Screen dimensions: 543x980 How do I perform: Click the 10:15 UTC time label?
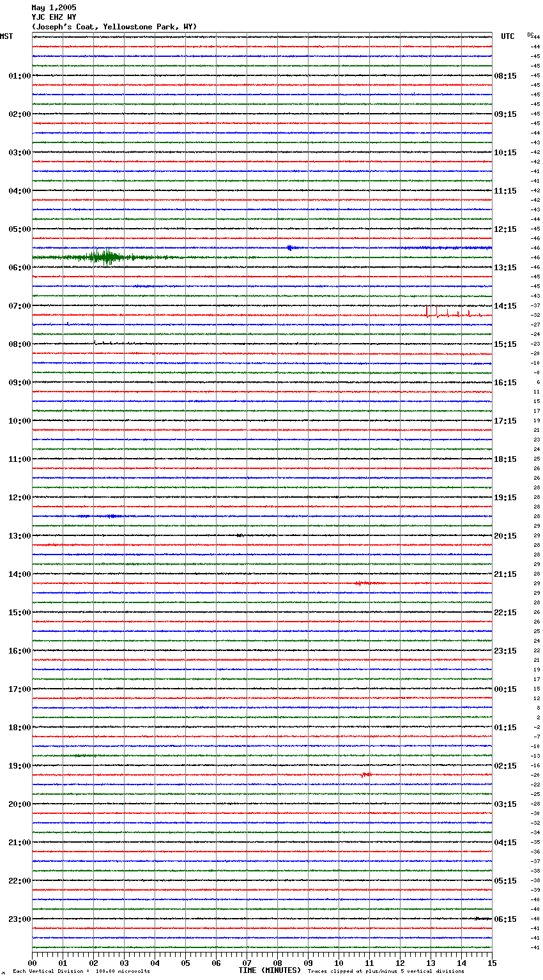point(505,153)
